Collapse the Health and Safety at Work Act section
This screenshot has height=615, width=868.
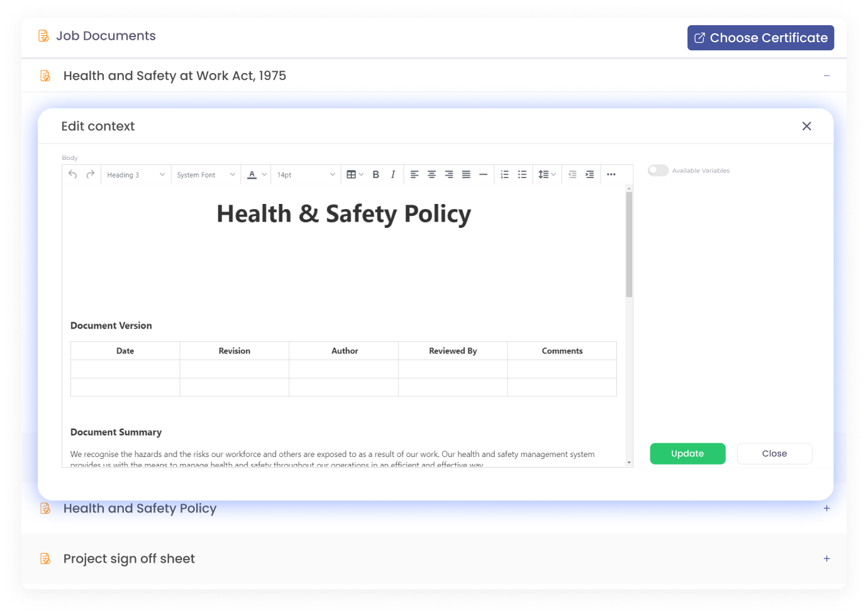[826, 76]
